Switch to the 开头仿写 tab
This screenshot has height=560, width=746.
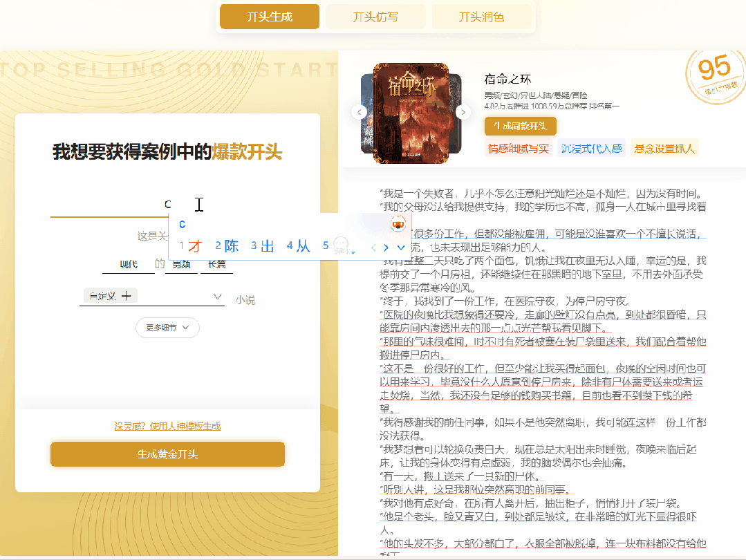pyautogui.click(x=375, y=17)
